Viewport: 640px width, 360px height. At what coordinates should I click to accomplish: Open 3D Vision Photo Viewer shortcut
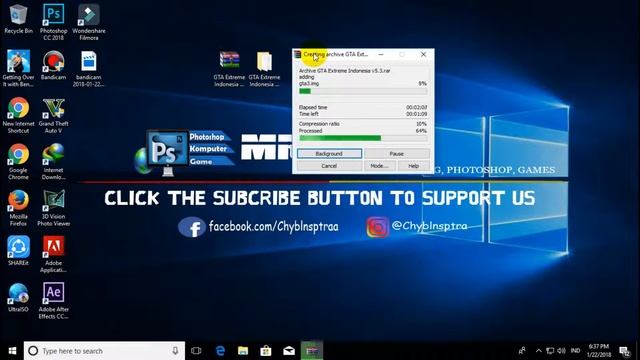(53, 207)
